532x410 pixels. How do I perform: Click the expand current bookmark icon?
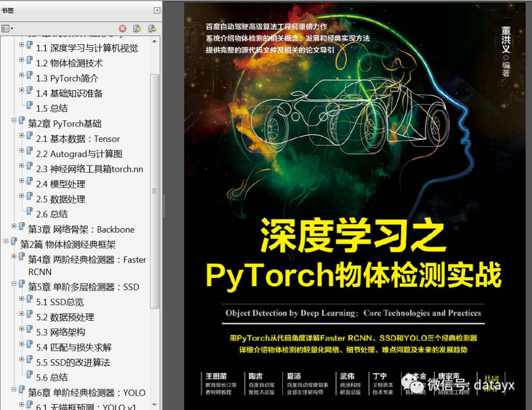pos(152,29)
